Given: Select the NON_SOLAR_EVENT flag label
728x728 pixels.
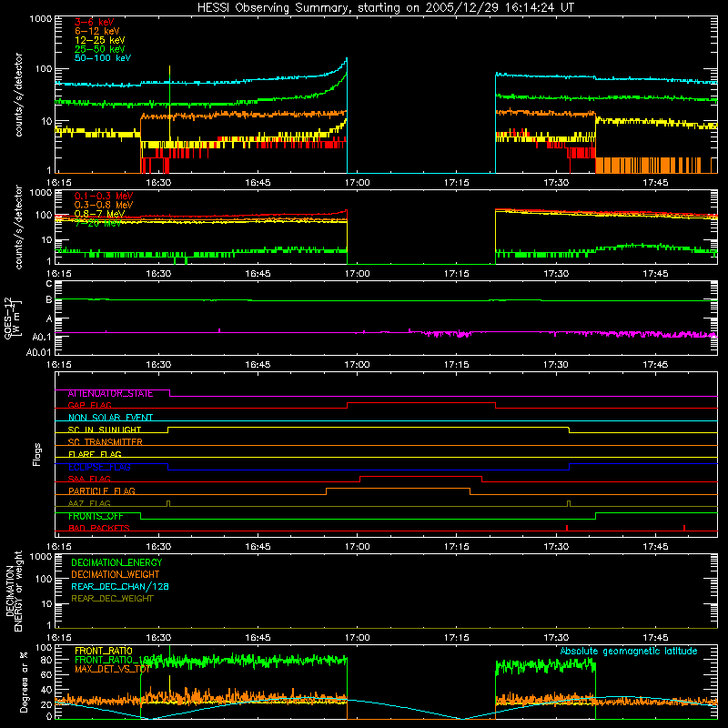Looking at the screenshot, I should coord(110,418).
